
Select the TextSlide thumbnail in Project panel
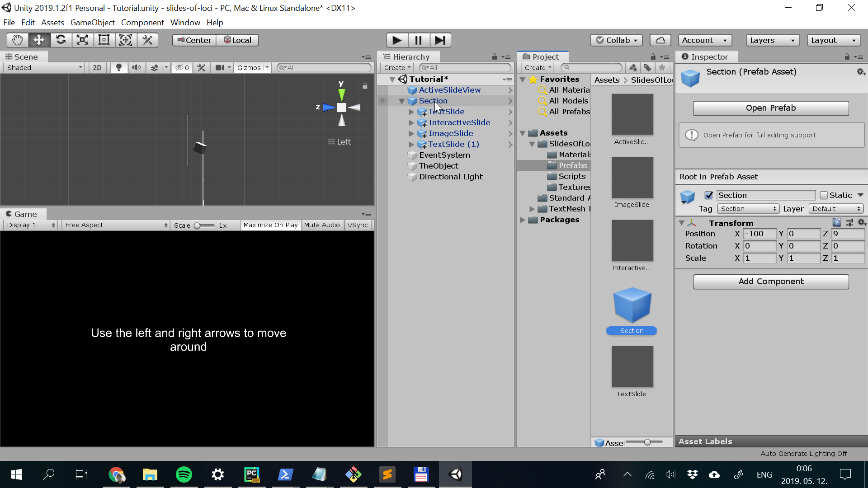[x=632, y=366]
